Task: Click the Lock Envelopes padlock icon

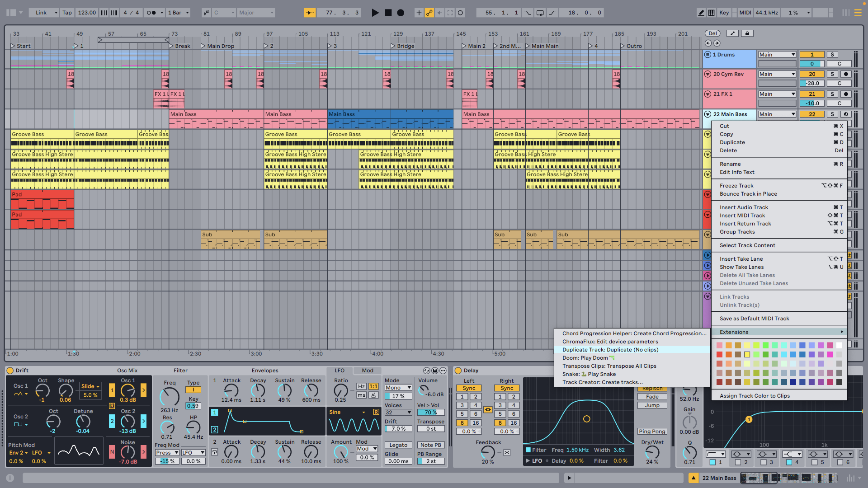Action: (x=747, y=33)
